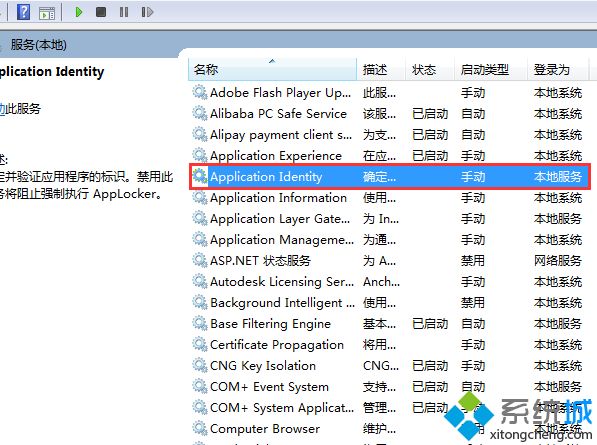Screen dimensions: 597x445
Task: Click the Help question mark toolbar icon
Action: [24, 12]
